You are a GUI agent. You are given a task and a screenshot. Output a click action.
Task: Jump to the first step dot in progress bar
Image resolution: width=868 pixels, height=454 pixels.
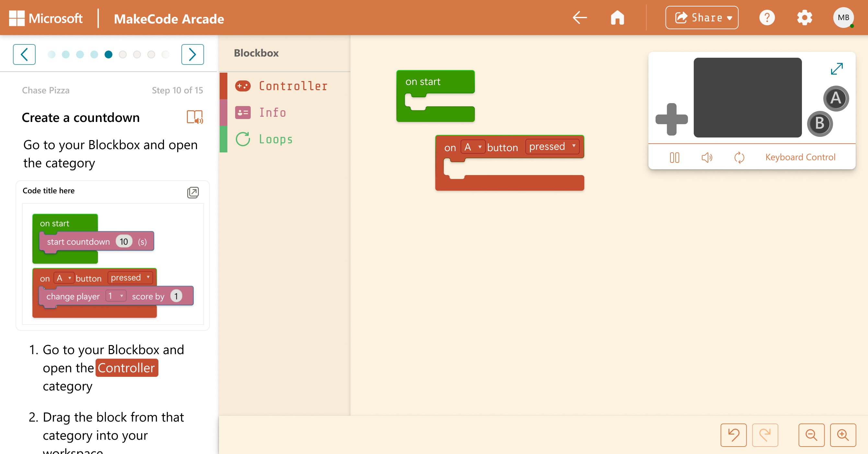(51, 54)
